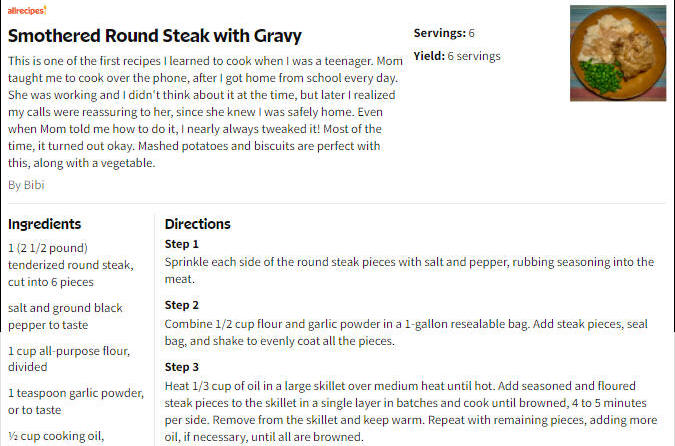Click the salt and ground black pepper ingredient

pos(65,316)
